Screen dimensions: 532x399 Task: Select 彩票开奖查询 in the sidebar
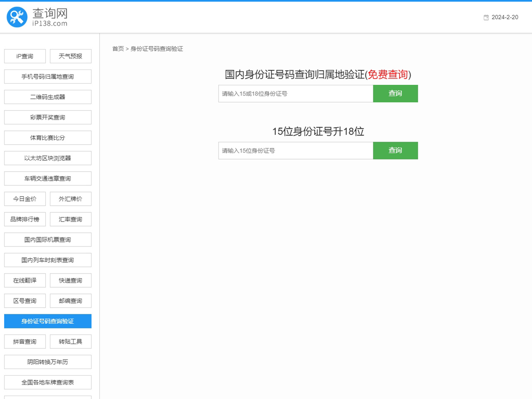48,117
